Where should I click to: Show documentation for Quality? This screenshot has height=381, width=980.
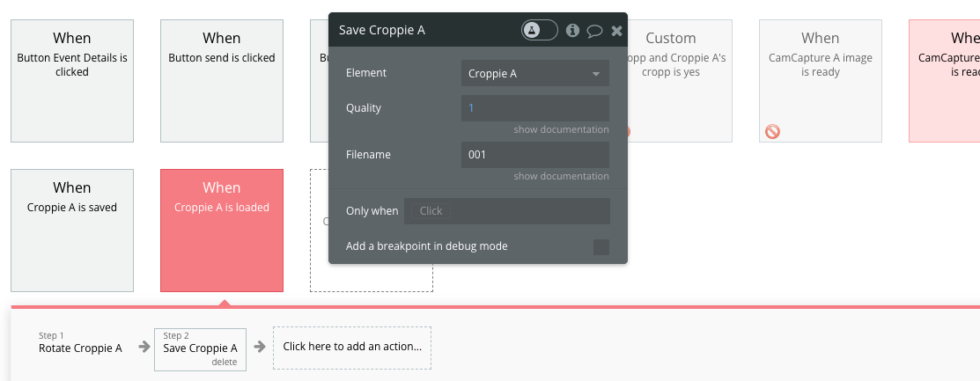[561, 129]
